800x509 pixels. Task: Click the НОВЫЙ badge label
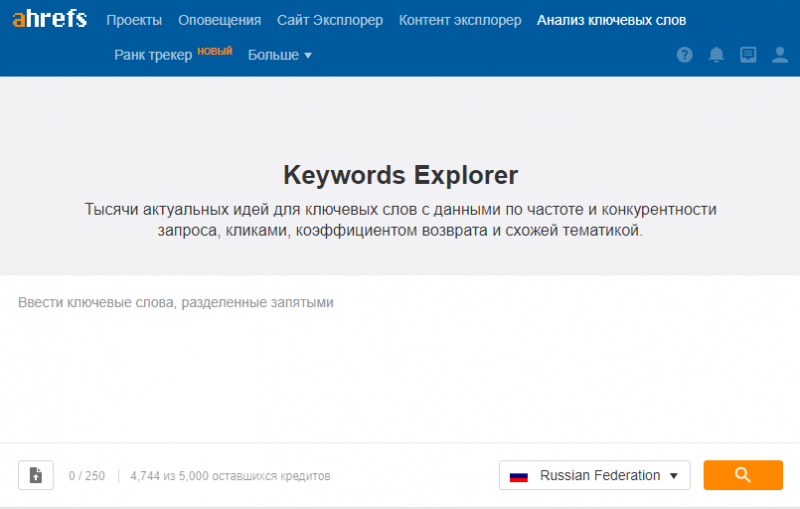pos(215,51)
